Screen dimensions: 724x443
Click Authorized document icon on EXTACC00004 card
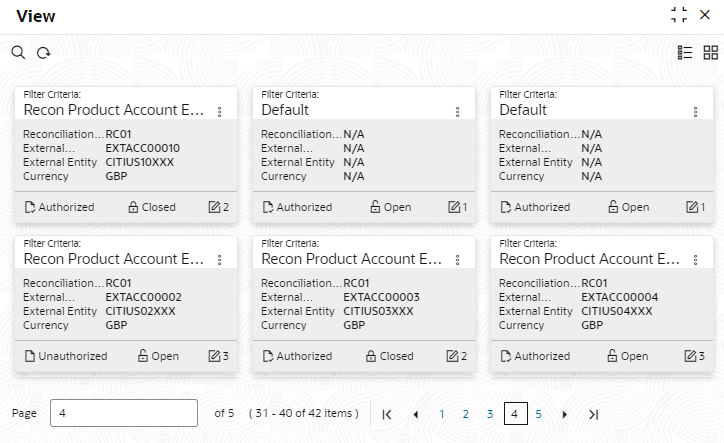506,356
